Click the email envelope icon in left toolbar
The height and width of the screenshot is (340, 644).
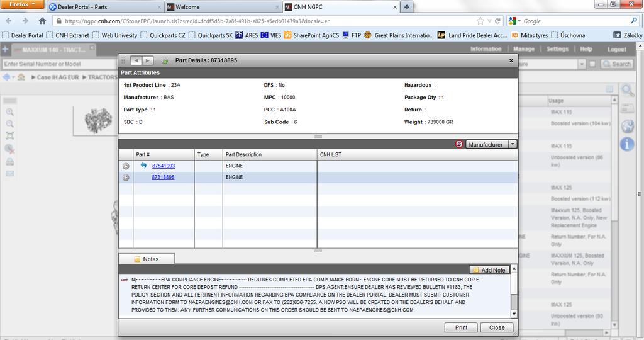[x=10, y=174]
